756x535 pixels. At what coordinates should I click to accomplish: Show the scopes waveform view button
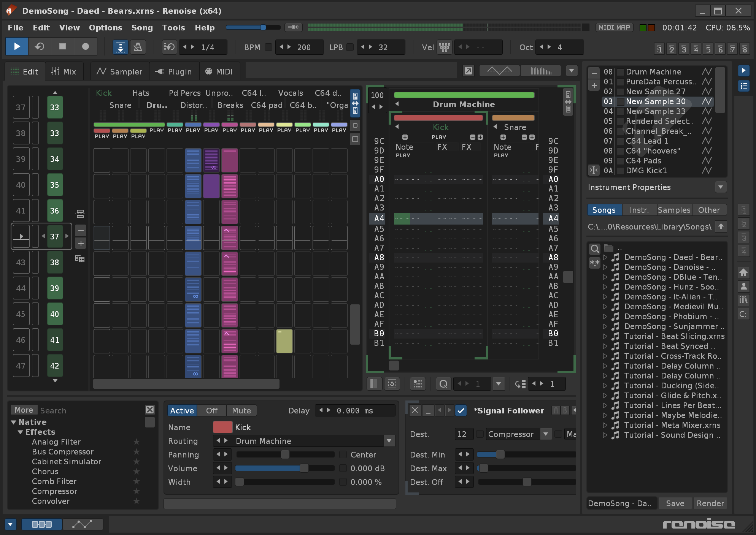pos(500,71)
